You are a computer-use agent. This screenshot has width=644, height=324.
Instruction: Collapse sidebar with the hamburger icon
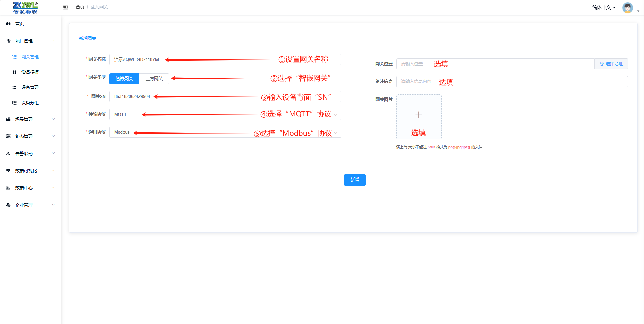pos(66,7)
